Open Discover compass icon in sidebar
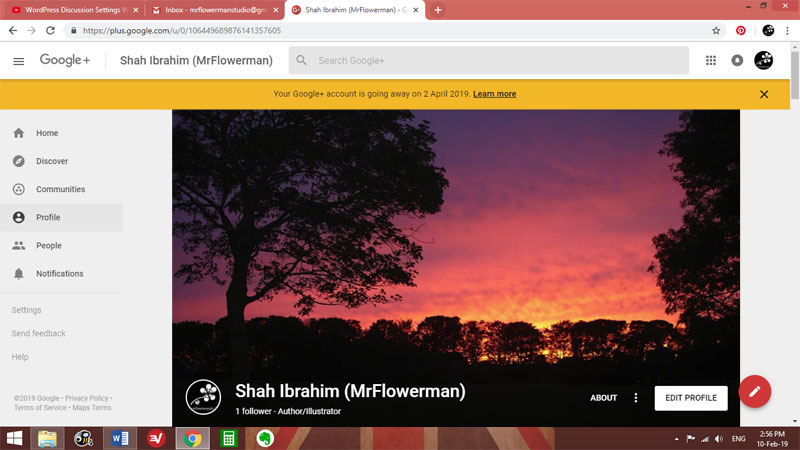800x450 pixels. point(19,161)
